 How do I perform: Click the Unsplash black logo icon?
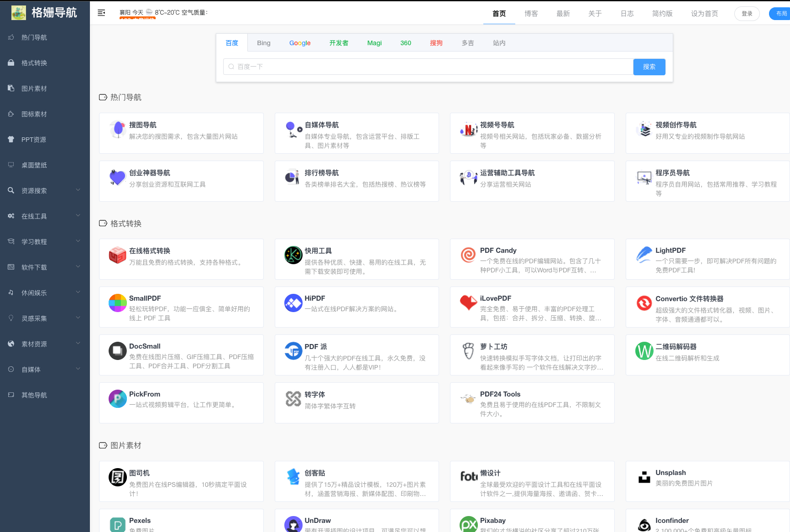coord(644,477)
